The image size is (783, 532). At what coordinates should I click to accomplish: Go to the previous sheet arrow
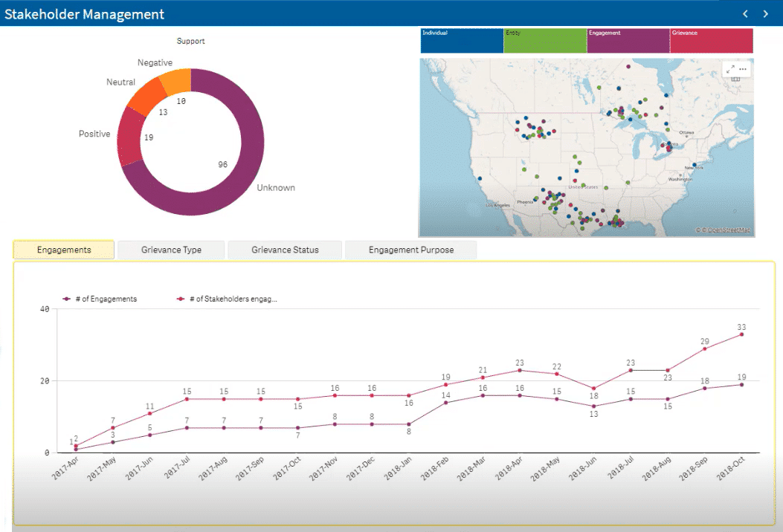pos(746,13)
